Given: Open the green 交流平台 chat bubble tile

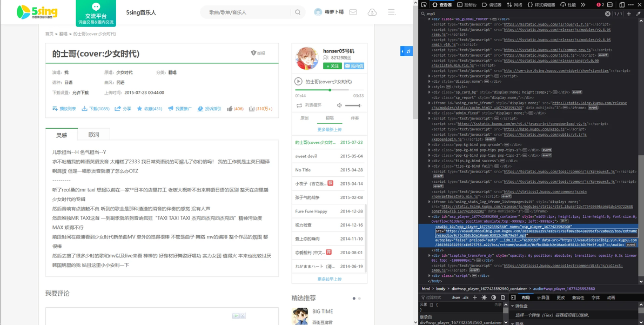Looking at the screenshot, I should point(96,13).
